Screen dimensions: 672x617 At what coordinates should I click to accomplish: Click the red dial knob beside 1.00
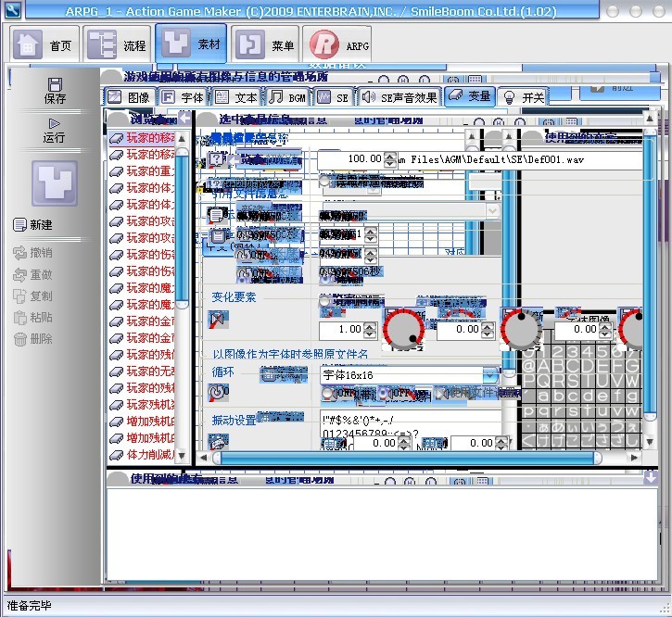[x=403, y=329]
